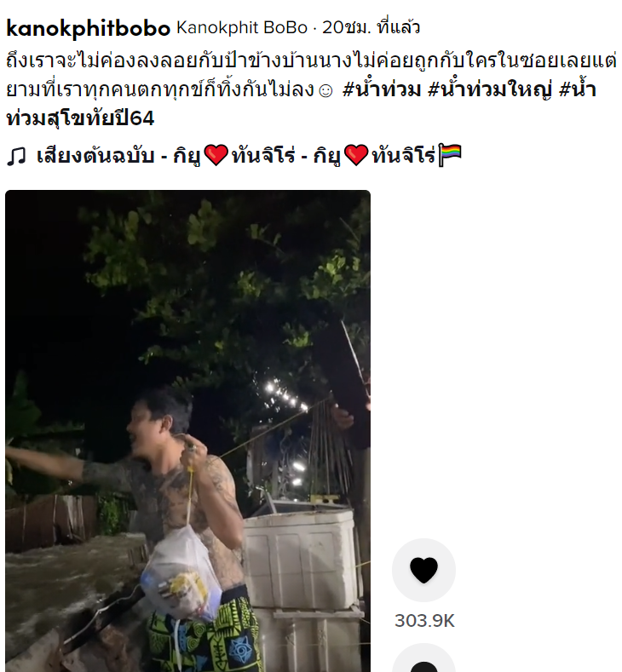Open the #น้ำท่วมสุโขทัยปี64 hashtag

(x=301, y=104)
